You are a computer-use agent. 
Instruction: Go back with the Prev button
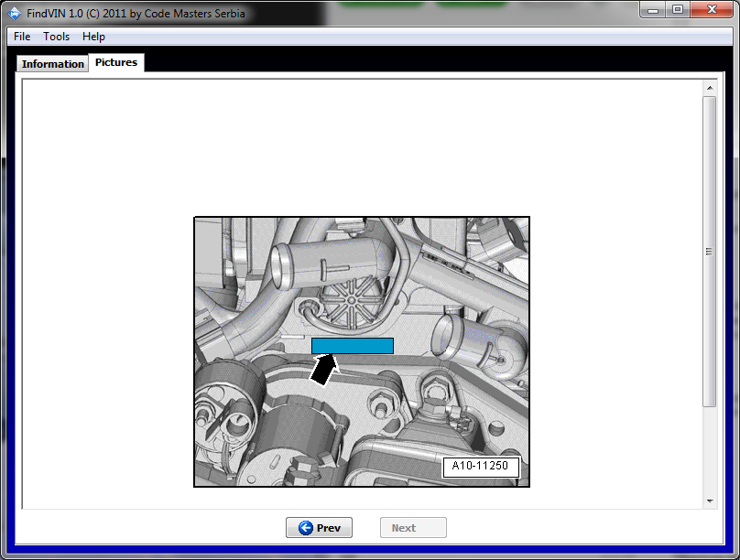[319, 527]
